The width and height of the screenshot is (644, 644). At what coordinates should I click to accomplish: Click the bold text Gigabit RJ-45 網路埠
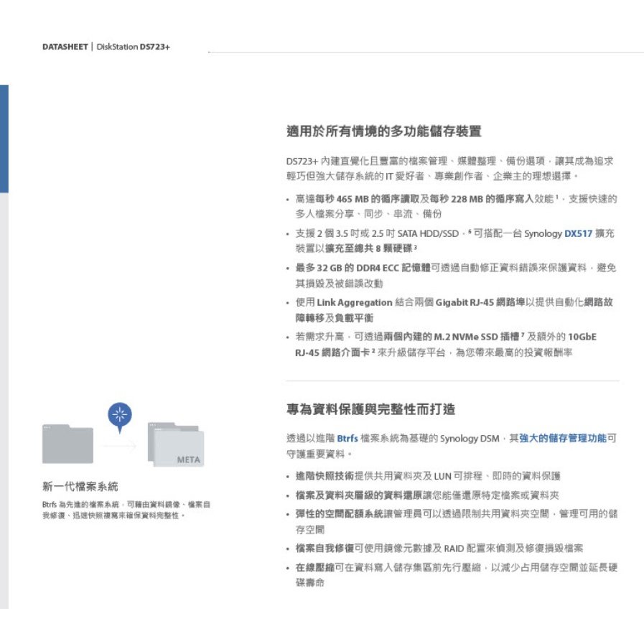(480, 303)
